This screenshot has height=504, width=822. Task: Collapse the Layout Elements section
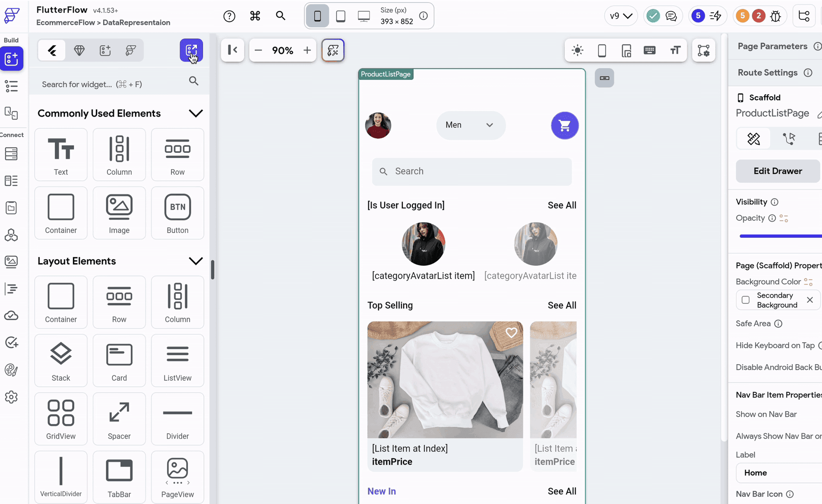(196, 261)
